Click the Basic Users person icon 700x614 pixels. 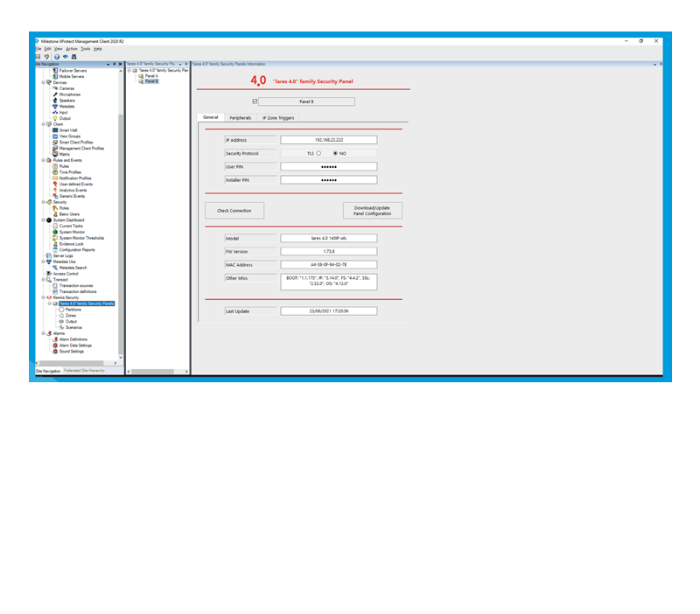pos(55,213)
